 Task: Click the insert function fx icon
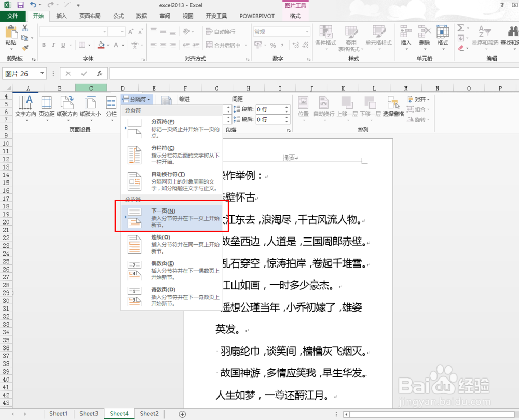pyautogui.click(x=99, y=74)
